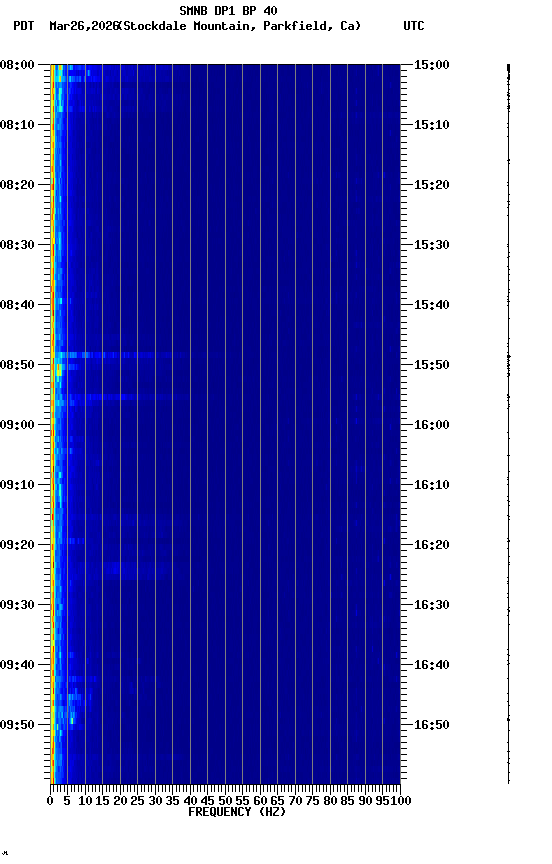Image resolution: width=552 pixels, height=864 pixels.
Task: Click the 30 Hz frequency tick label
Action: pyautogui.click(x=155, y=801)
